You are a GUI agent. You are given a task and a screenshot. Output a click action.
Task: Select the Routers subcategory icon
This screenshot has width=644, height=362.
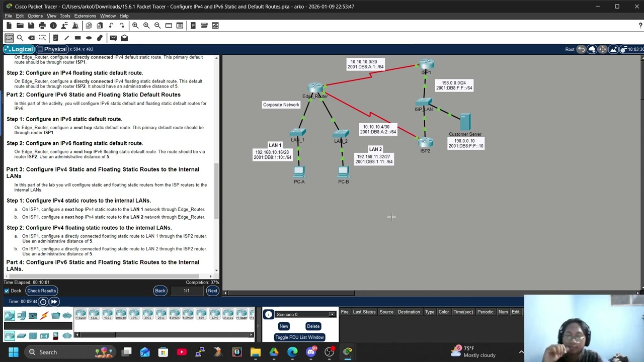click(x=9, y=336)
